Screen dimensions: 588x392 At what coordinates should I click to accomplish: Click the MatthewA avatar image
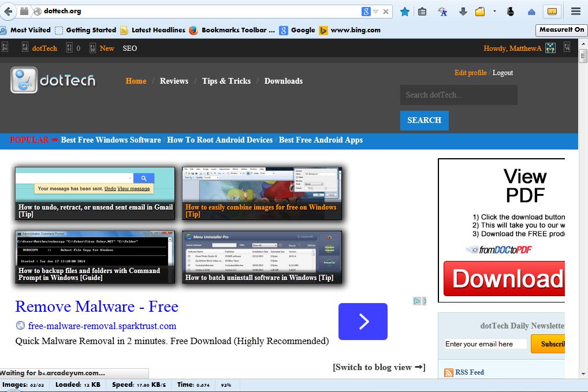pyautogui.click(x=550, y=48)
